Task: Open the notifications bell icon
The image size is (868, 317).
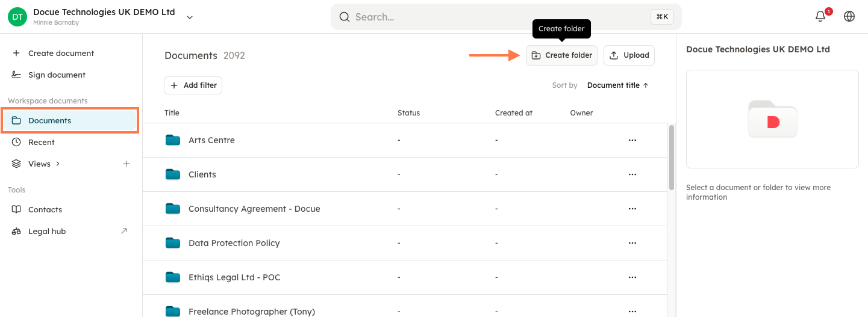Action: (820, 17)
